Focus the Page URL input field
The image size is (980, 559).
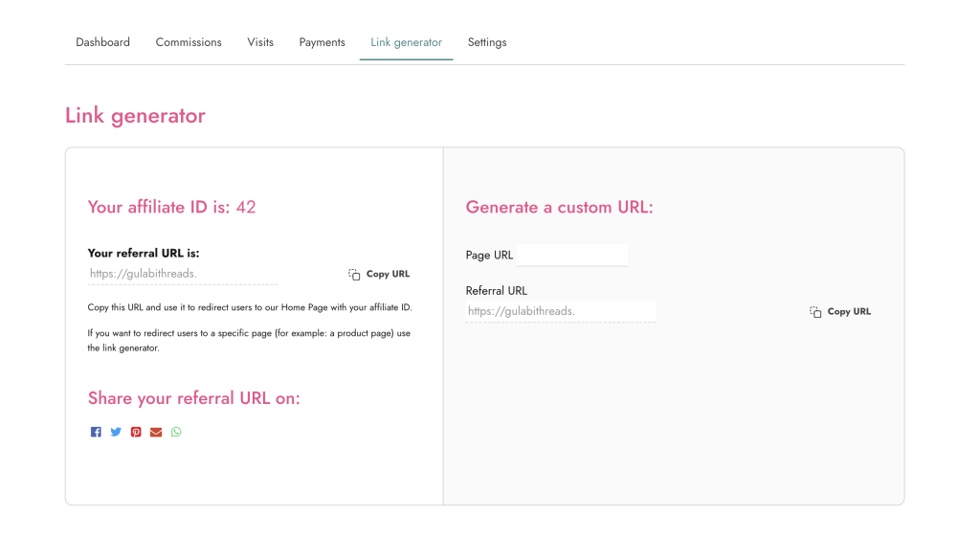click(x=572, y=255)
